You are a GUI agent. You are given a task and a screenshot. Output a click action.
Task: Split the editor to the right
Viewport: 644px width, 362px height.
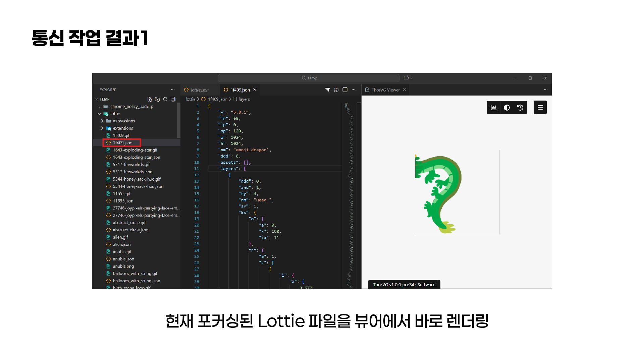coord(345,90)
